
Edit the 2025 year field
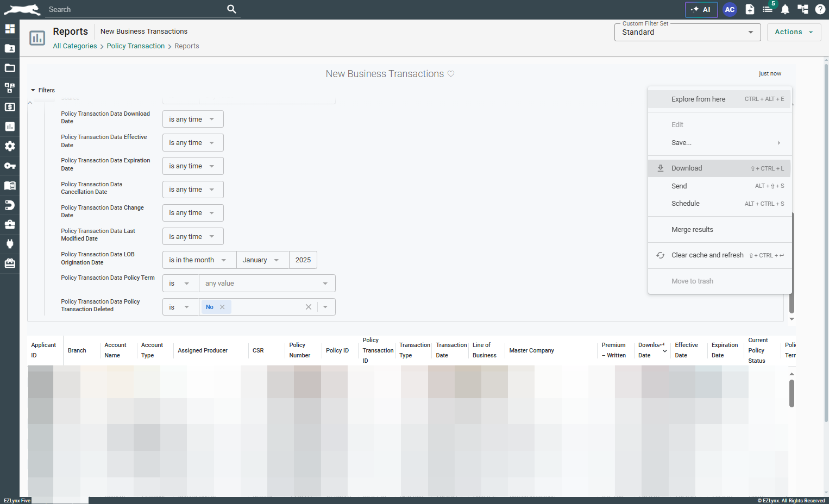coord(303,260)
